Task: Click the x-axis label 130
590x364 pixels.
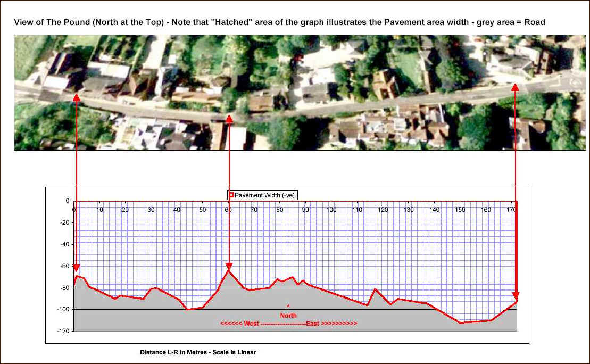Action: coord(409,210)
